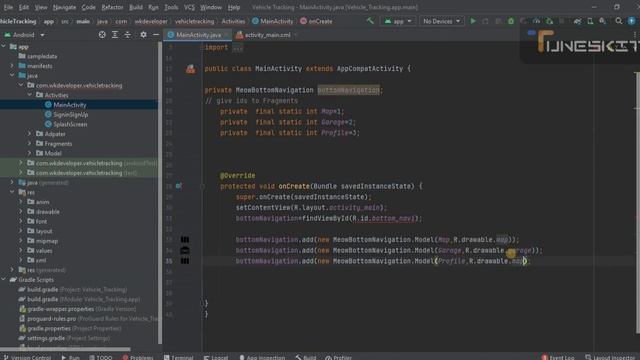Expand the folded import statement
Image resolution: width=640 pixels, height=360 pixels.
[x=238, y=48]
